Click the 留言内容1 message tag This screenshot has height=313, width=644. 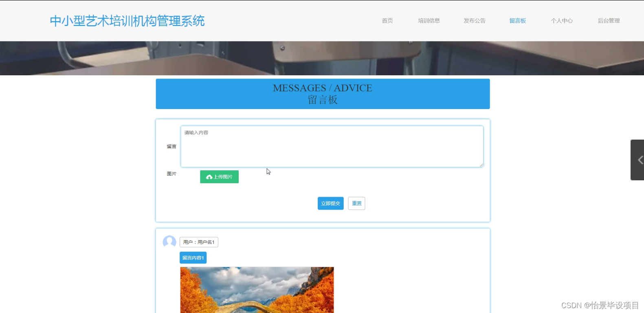pos(193,258)
